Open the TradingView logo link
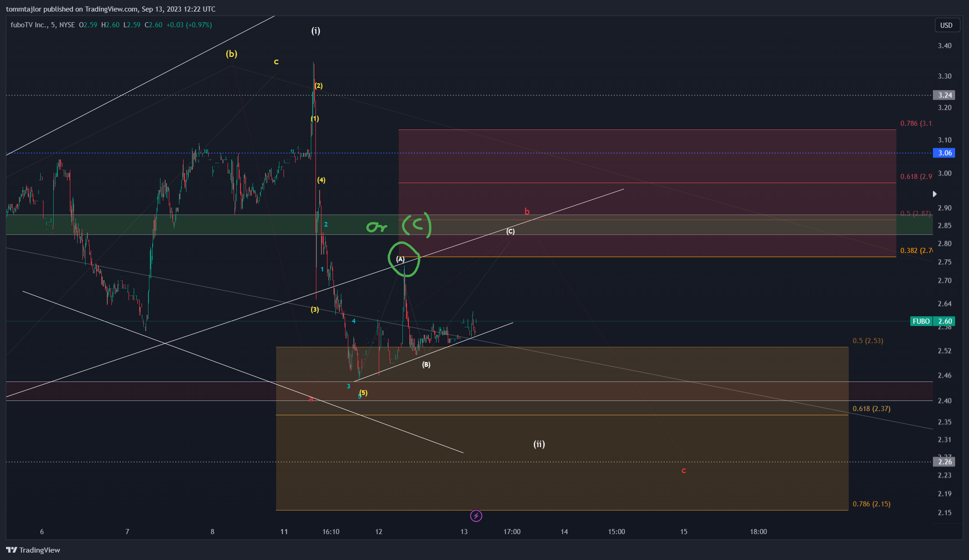The image size is (969, 560). pos(33,550)
